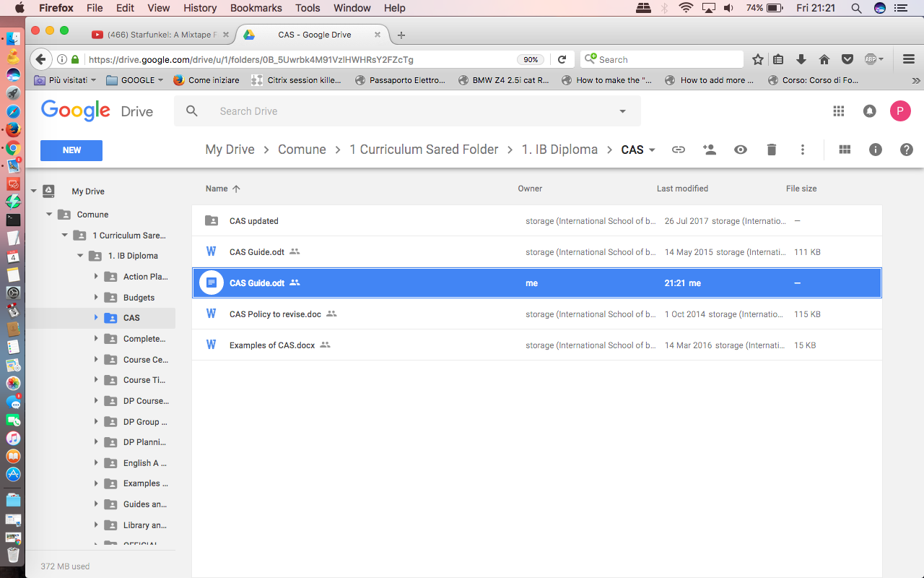The image size is (924, 578).
Task: Expand the Budgets folder in sidebar
Action: tap(96, 297)
